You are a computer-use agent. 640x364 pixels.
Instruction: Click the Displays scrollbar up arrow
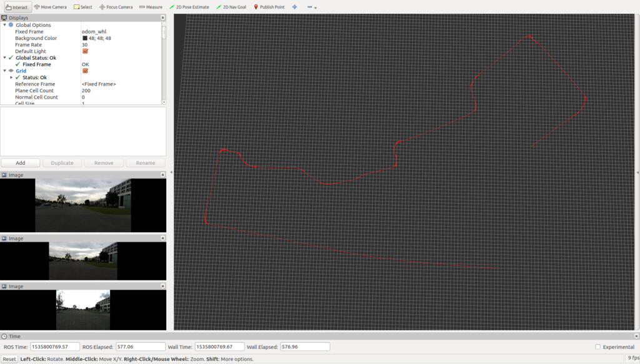[164, 24]
